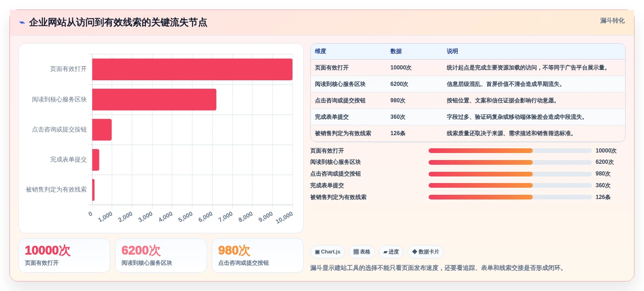
Task: Click the 漏斗转化 label in the header
Action: [x=612, y=21]
